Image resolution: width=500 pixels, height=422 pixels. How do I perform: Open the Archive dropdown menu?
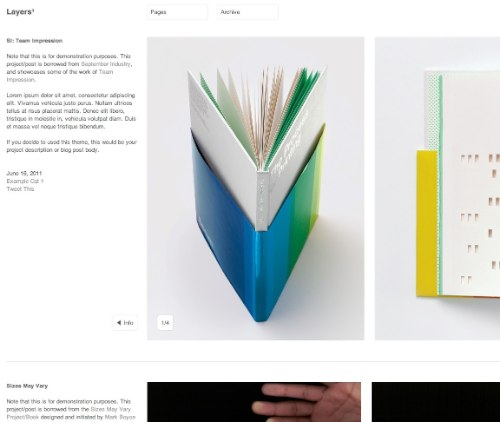pos(247,12)
